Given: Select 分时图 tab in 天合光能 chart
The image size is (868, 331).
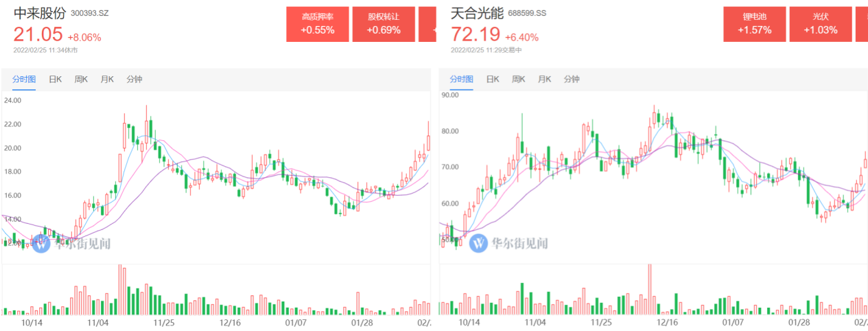Looking at the screenshot, I should click(462, 80).
